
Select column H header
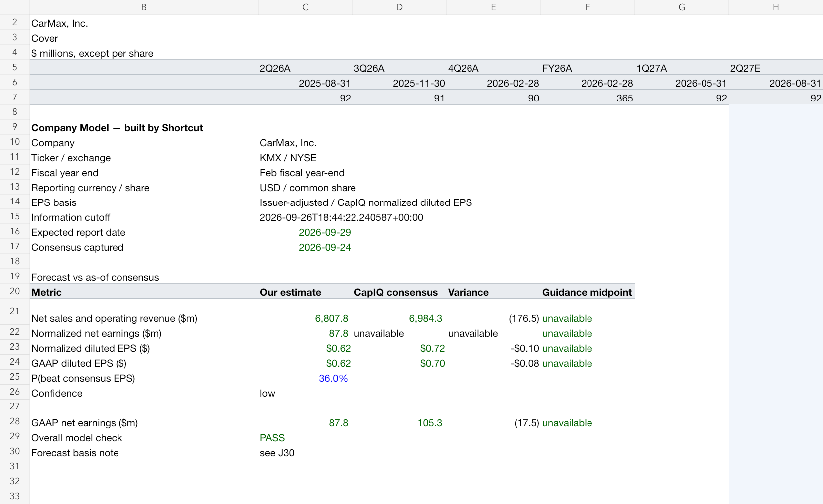[x=776, y=7]
